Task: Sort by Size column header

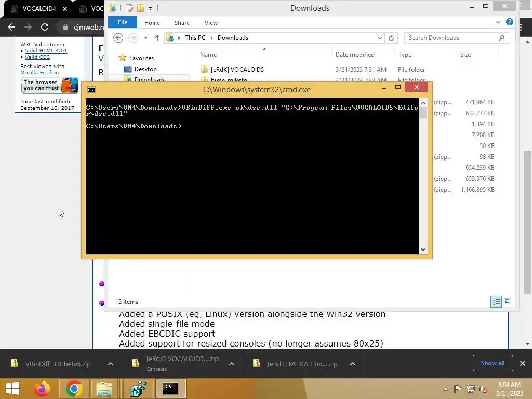Action: (465, 54)
